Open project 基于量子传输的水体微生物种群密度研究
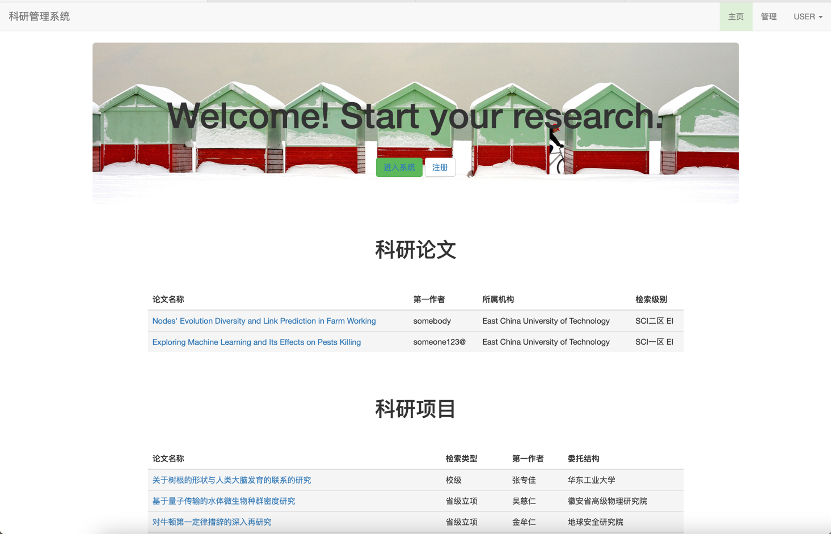Viewport: 832px width, 534px height. pos(223,501)
